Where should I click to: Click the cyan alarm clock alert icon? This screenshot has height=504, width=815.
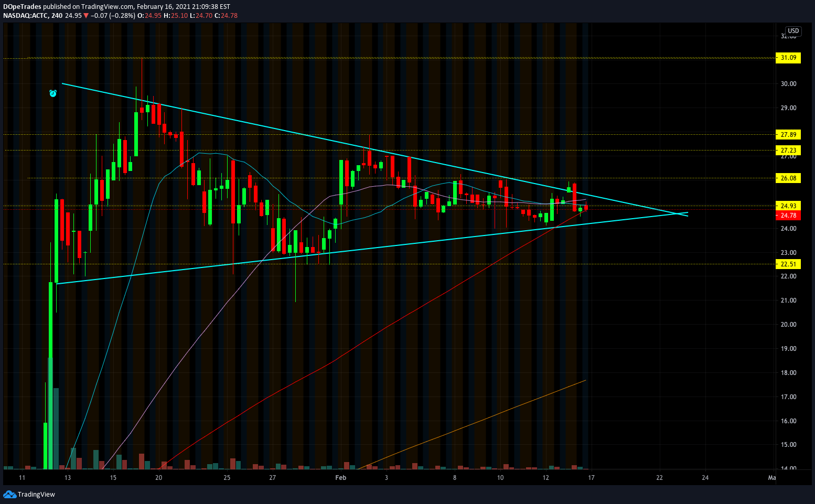pos(53,94)
